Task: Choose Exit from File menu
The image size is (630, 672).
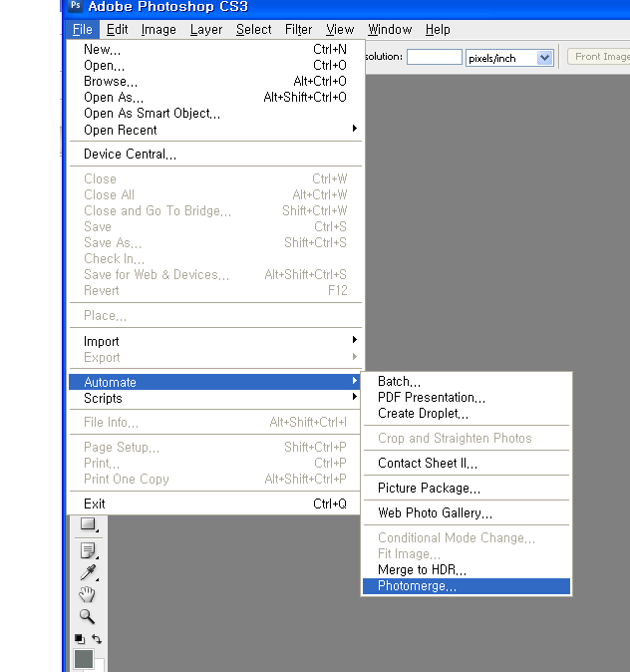Action: point(215,504)
